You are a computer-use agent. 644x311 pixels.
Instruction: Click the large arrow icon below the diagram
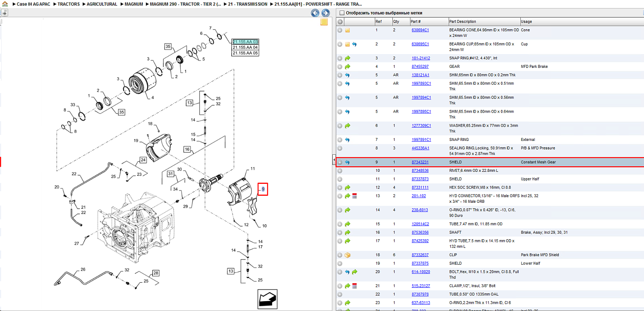pyautogui.click(x=267, y=299)
